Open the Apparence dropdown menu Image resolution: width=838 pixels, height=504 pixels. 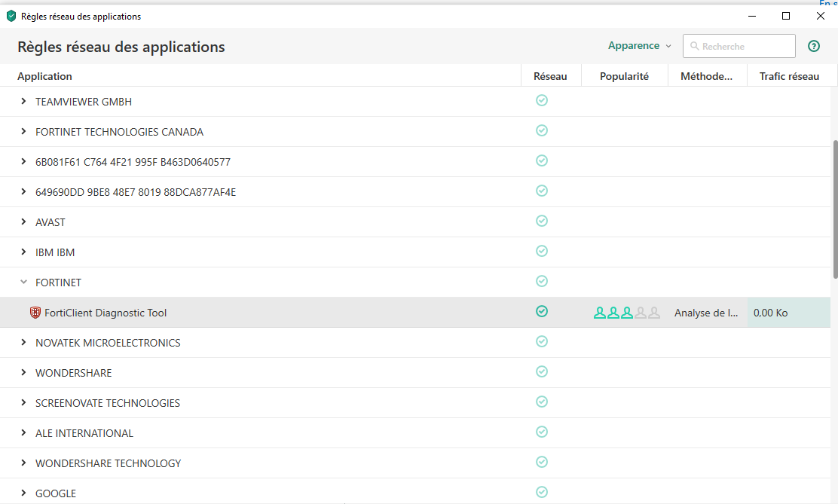[639, 46]
